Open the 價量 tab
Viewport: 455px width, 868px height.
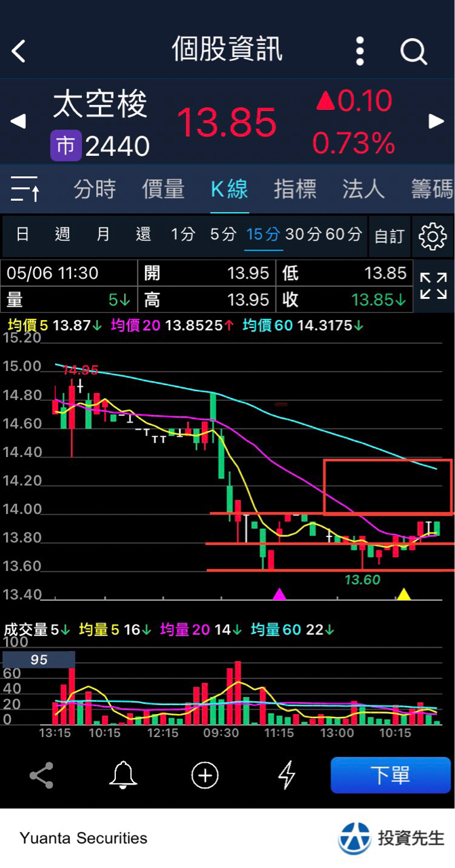point(163,189)
